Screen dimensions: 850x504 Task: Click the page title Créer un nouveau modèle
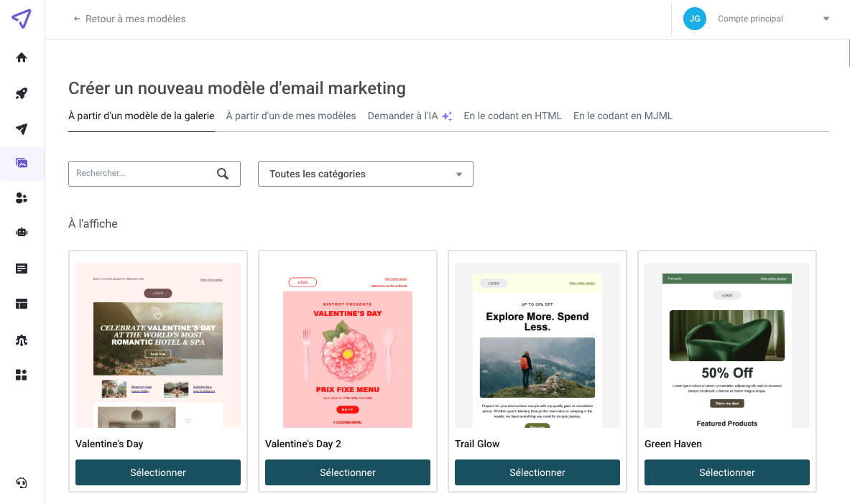[x=237, y=88]
